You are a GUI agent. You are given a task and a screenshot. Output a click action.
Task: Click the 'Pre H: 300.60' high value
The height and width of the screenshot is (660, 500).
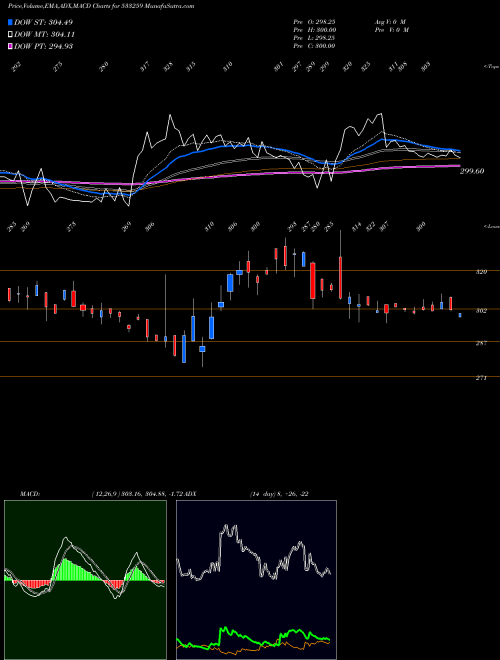[x=314, y=29]
